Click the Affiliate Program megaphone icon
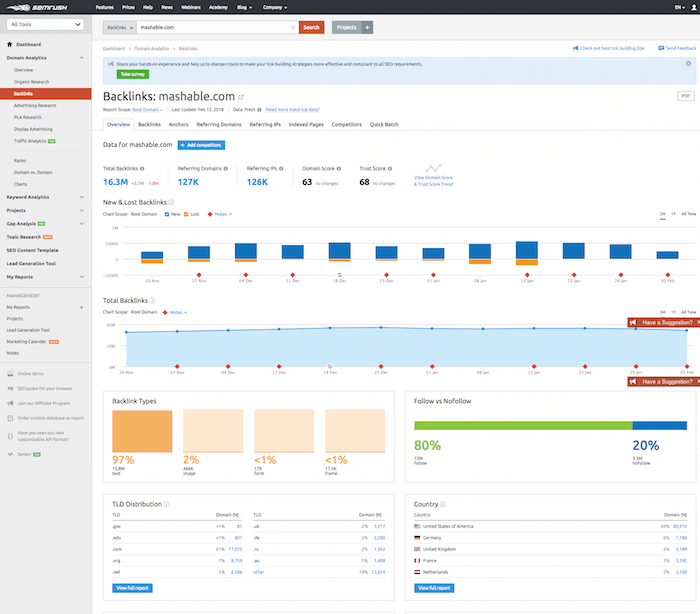This screenshot has width=700, height=614. [x=10, y=403]
